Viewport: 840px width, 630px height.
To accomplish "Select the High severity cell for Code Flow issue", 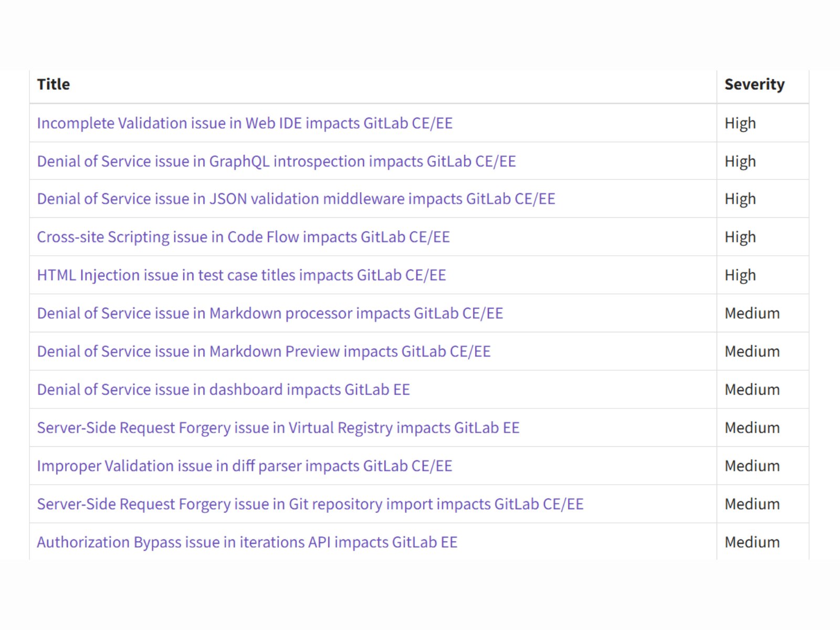I will tap(740, 237).
